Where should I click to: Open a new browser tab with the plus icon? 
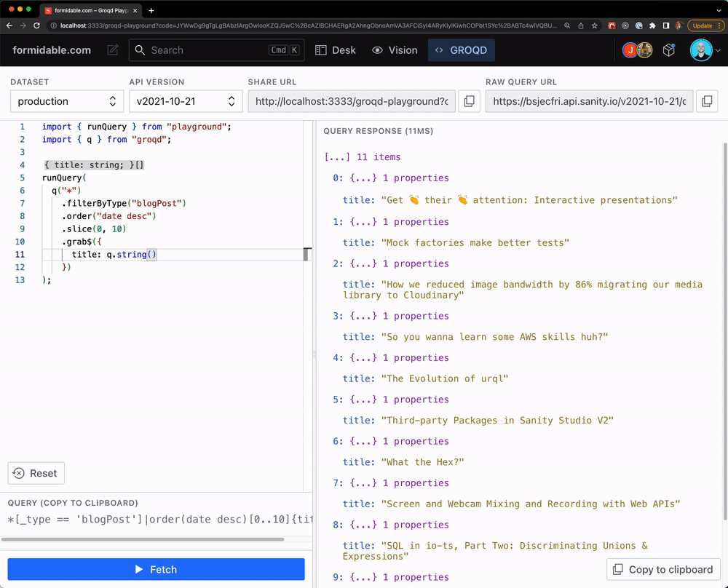coord(151,10)
